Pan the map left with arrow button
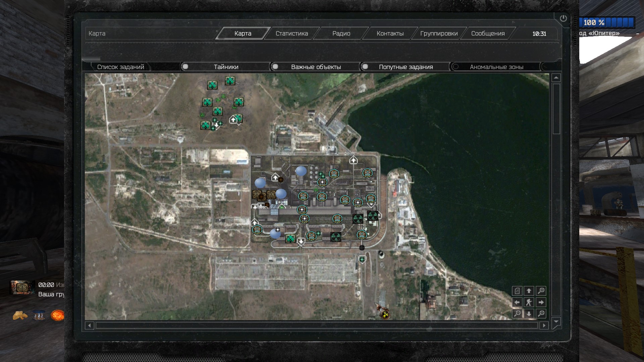The height and width of the screenshot is (362, 644). 517,302
